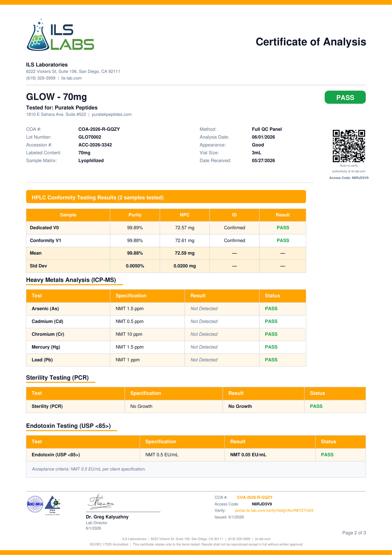Image resolution: width=392 pixels, height=555 pixels.
Task: Click the 99.89% purity value
Action: 135,228
